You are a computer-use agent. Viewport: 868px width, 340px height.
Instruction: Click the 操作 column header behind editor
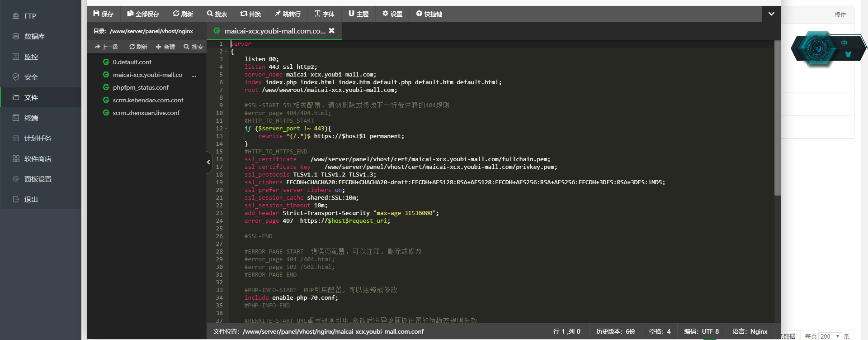(840, 14)
